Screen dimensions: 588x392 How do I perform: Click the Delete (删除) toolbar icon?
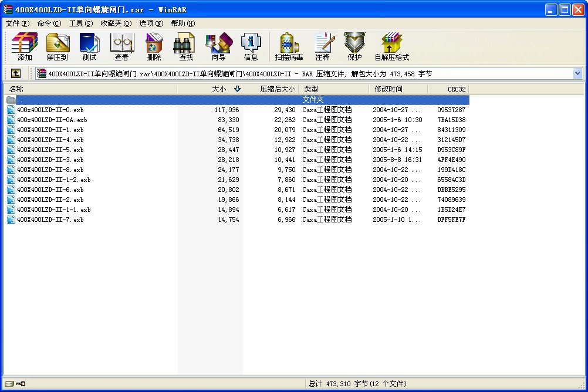[x=154, y=46]
